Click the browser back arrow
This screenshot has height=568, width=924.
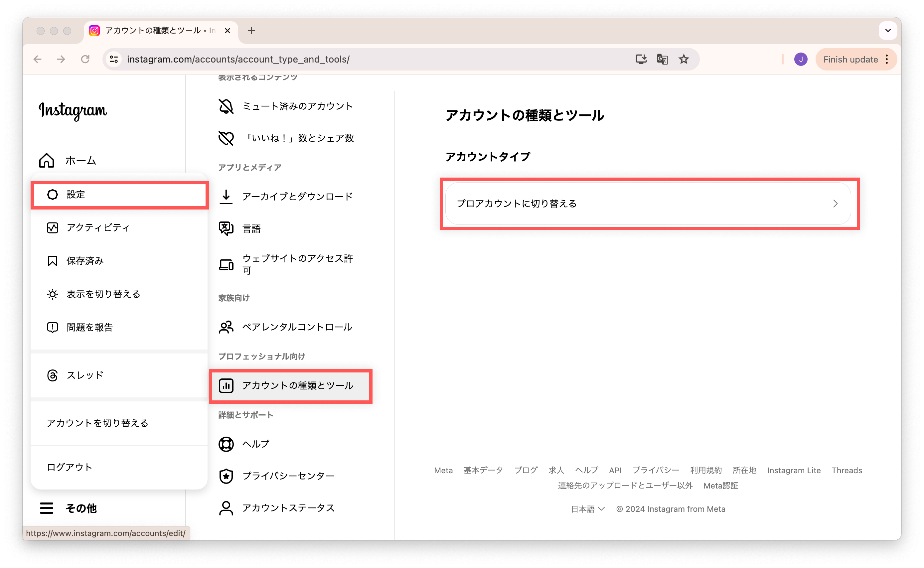pos(37,59)
